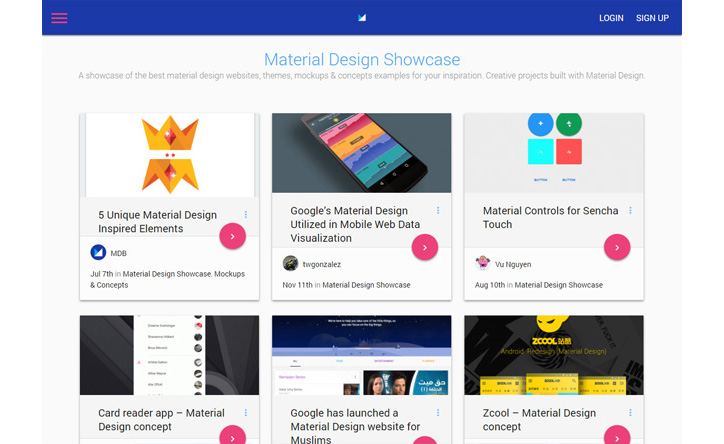This screenshot has height=444, width=724.
Task: Open the options menu on the Card reader app card
Action: 246,413
